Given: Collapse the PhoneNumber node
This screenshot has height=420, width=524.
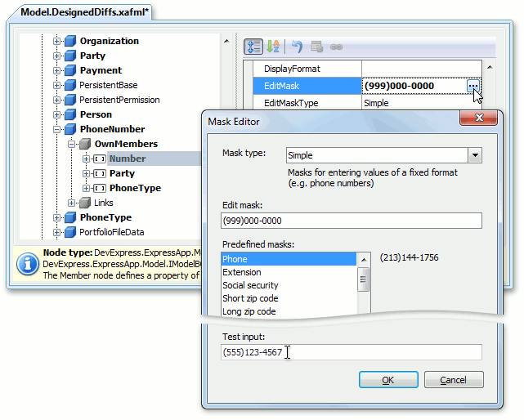Looking at the screenshot, I should click(56, 129).
